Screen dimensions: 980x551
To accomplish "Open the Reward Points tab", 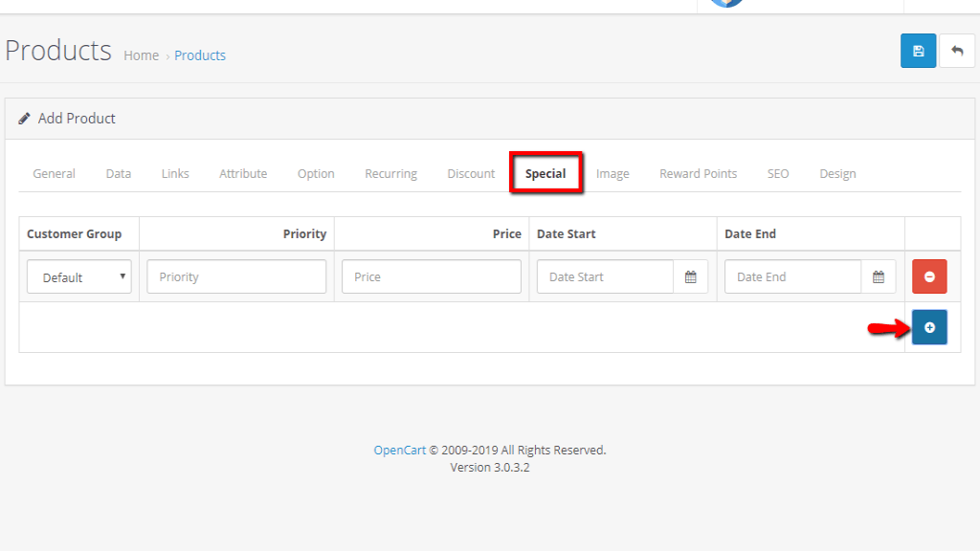I will click(698, 173).
